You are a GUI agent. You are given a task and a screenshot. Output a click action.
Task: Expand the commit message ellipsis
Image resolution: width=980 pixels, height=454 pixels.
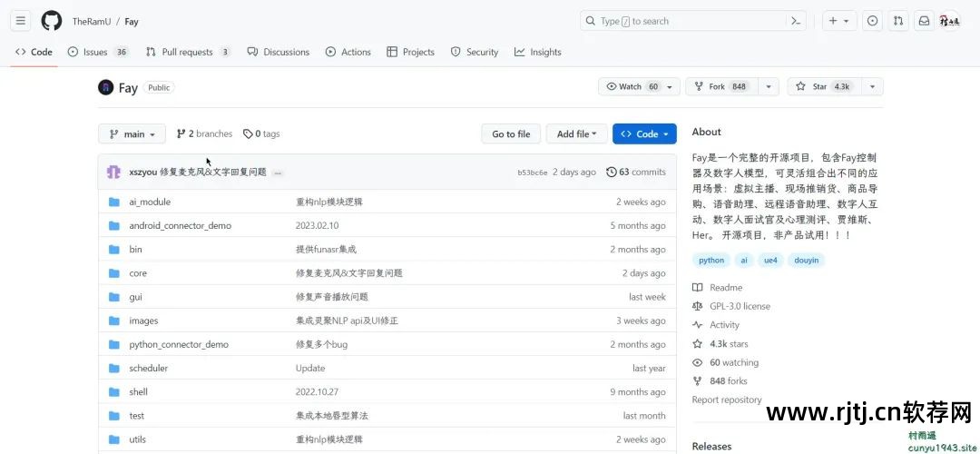(x=278, y=173)
